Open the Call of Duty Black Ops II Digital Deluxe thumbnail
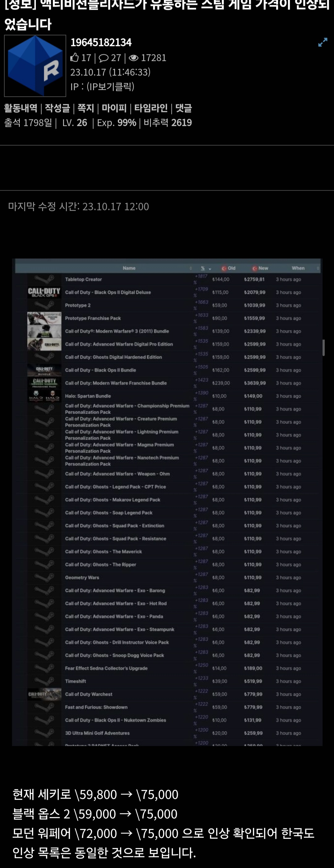 44,292
